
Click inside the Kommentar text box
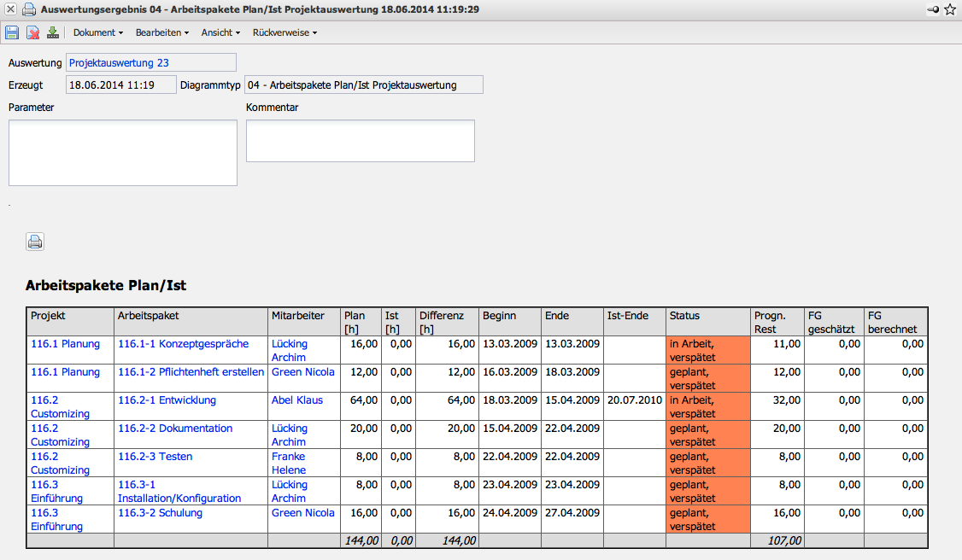tap(360, 140)
